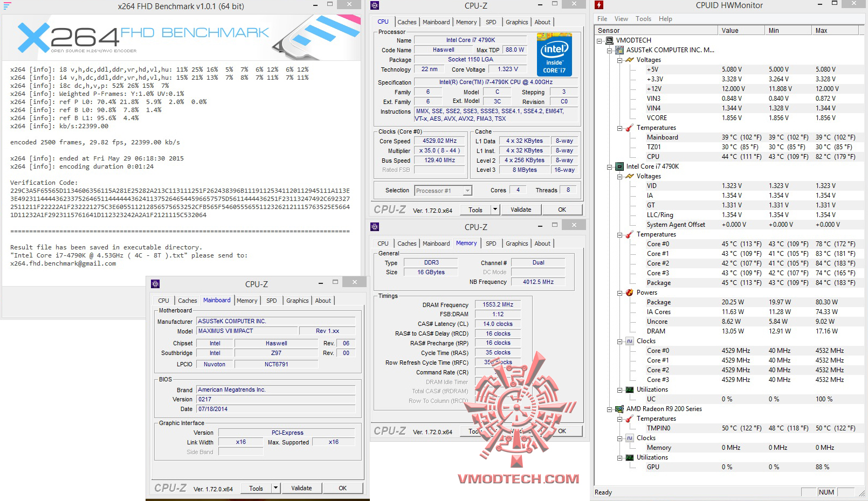Image resolution: width=868 pixels, height=501 pixels.
Task: Click the title icon of CPU-Z Memory window
Action: pos(375,227)
